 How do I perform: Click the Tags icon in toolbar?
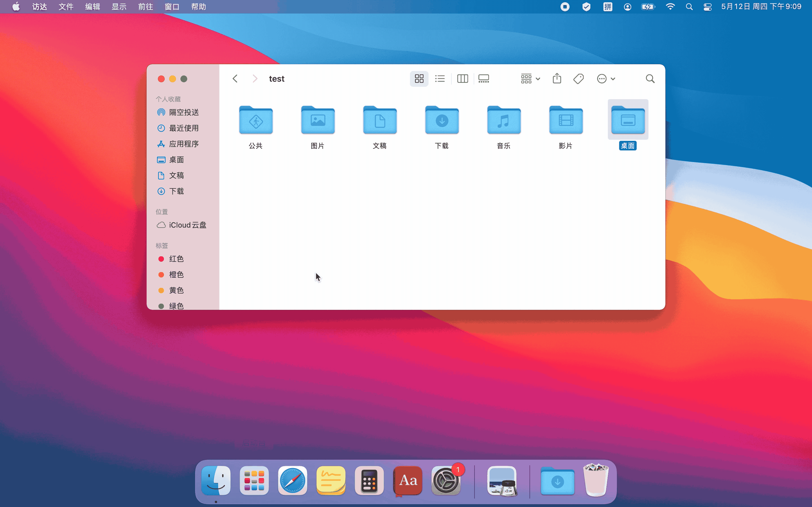click(x=578, y=79)
